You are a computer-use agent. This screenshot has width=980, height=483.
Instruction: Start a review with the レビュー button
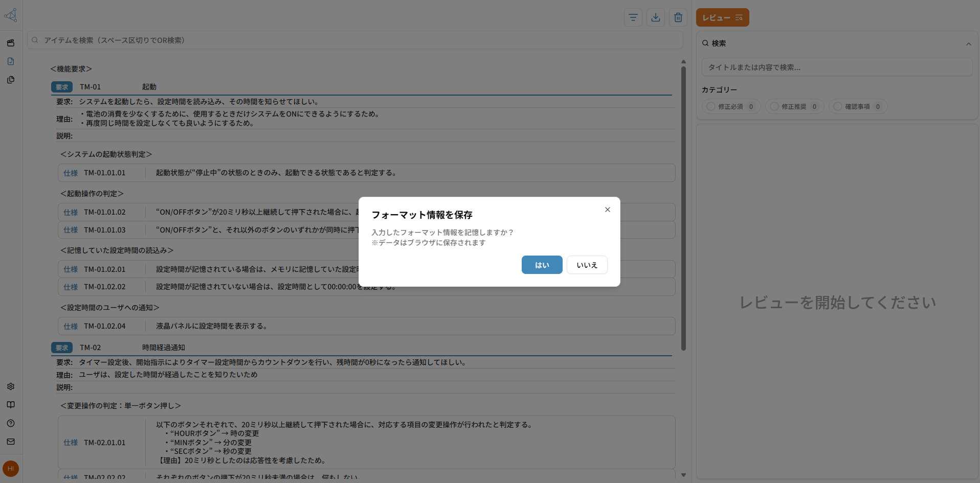[722, 17]
